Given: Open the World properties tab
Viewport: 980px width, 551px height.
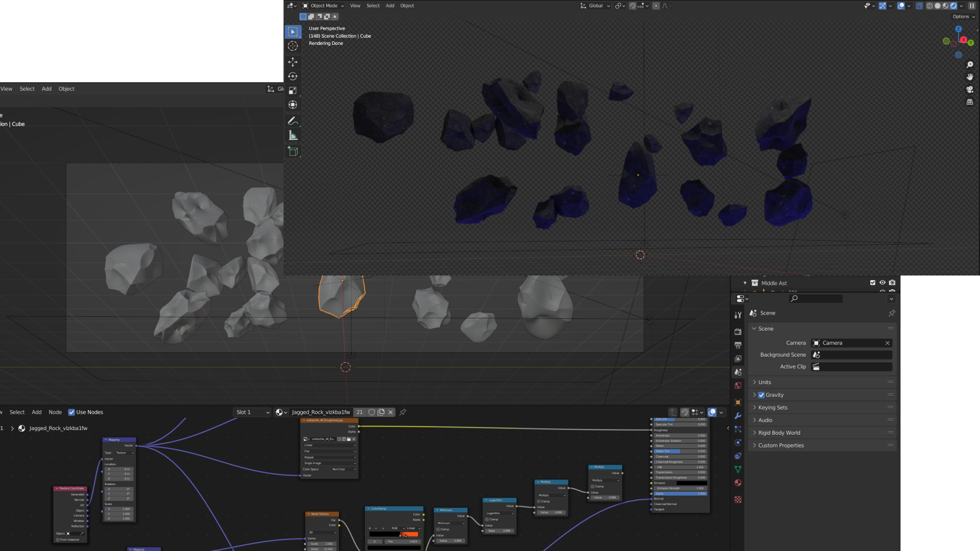Looking at the screenshot, I should [x=738, y=386].
